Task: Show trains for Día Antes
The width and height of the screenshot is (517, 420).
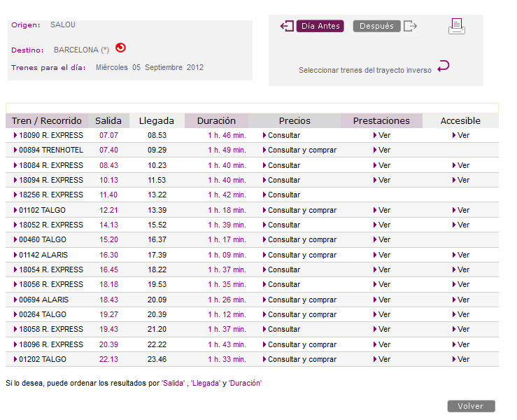Action: coord(320,26)
